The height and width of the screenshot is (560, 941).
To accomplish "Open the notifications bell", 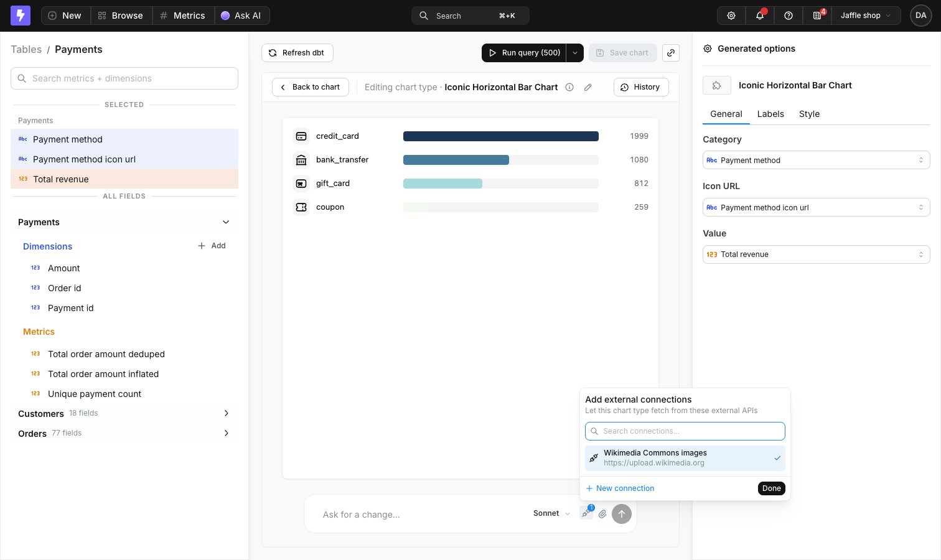I will point(760,16).
